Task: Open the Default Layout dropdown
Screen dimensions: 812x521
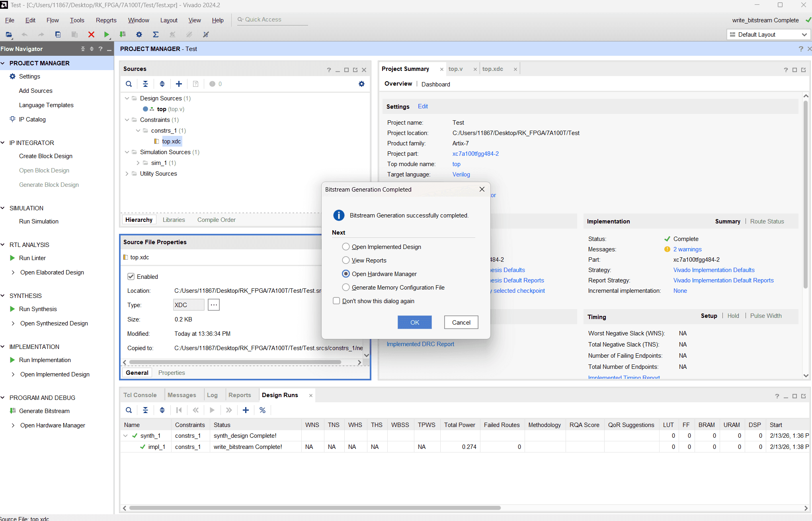Action: [768, 35]
